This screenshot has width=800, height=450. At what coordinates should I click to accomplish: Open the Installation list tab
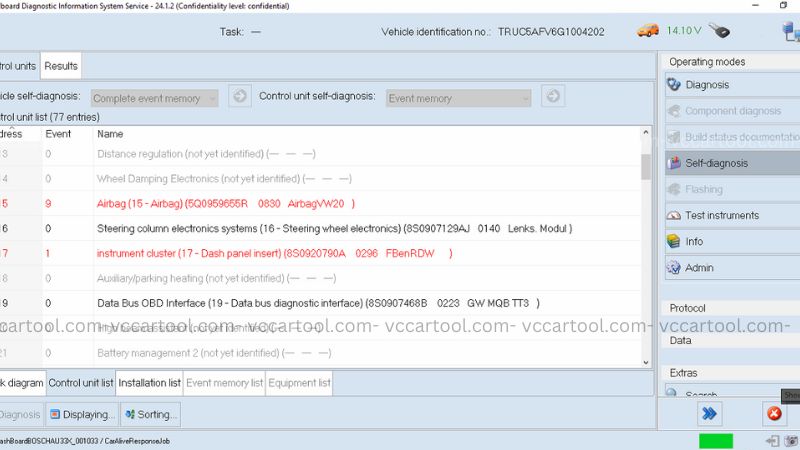(149, 383)
